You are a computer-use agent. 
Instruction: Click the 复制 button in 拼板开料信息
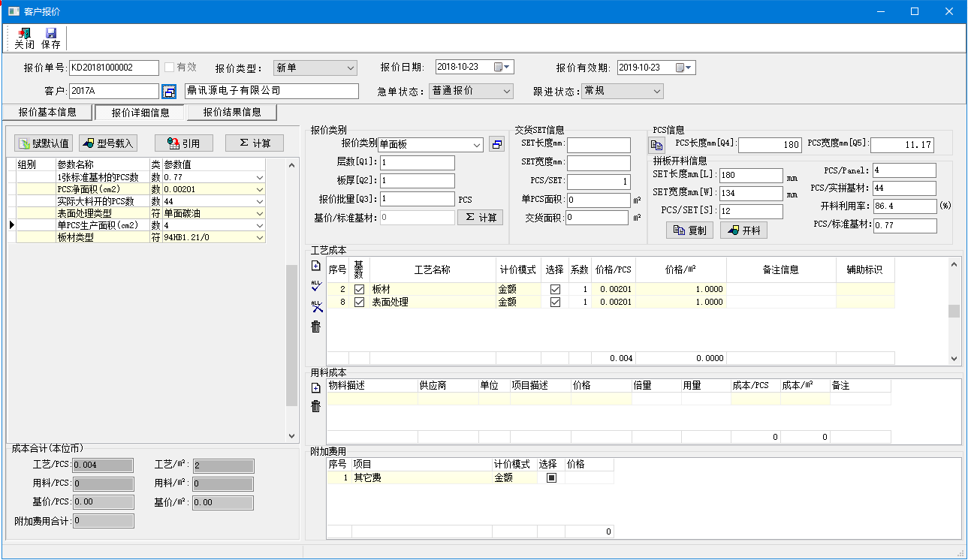tap(690, 230)
